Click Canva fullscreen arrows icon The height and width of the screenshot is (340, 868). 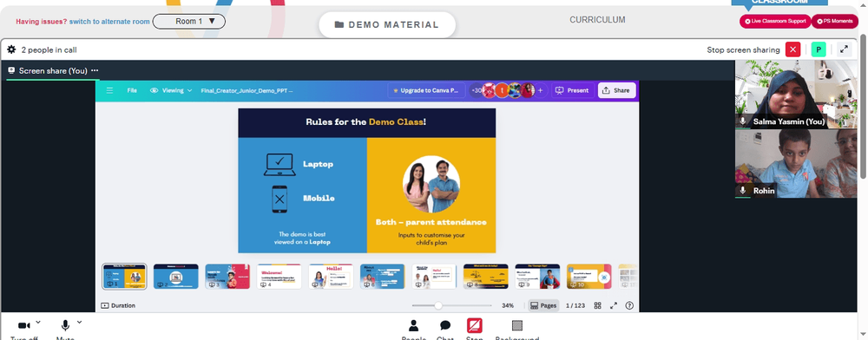(614, 305)
